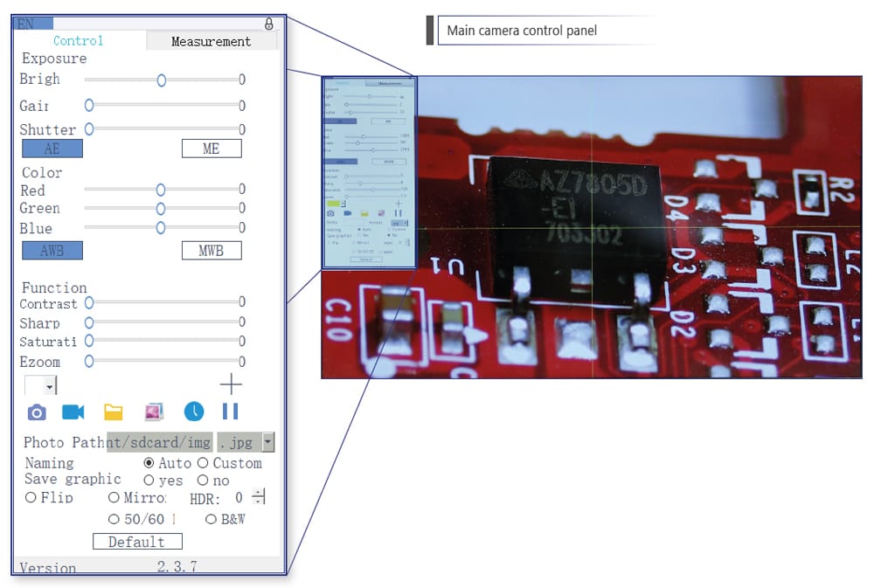The height and width of the screenshot is (588, 874).
Task: Select yes for Save graphic
Action: (x=149, y=480)
